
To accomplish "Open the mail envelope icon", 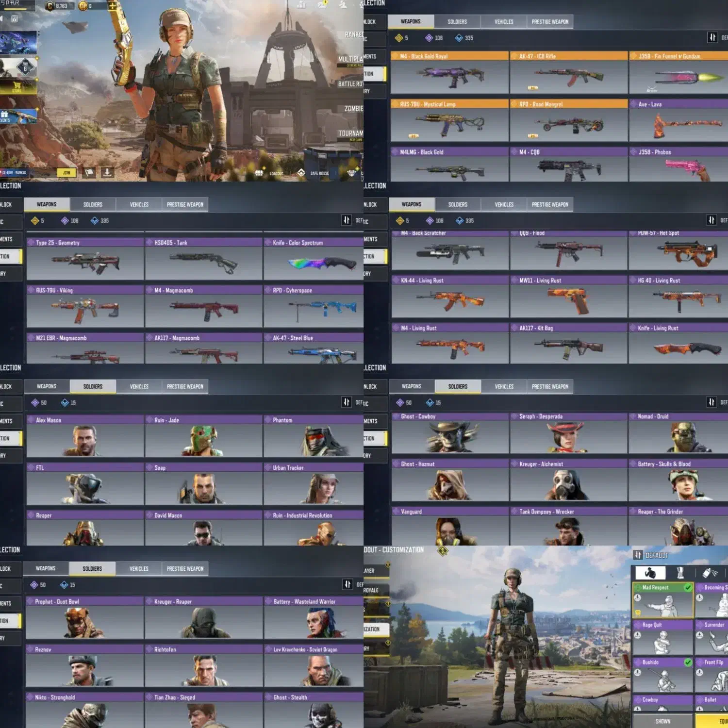I will [322, 5].
